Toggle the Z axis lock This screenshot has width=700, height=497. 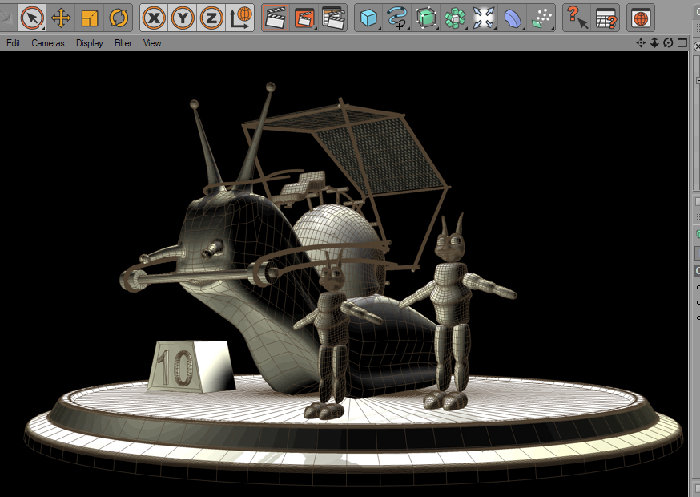[211, 18]
